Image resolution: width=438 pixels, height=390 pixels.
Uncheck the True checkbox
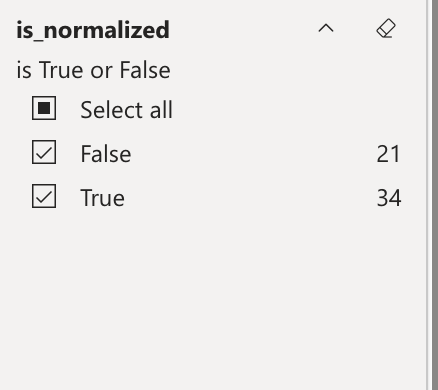pos(44,196)
